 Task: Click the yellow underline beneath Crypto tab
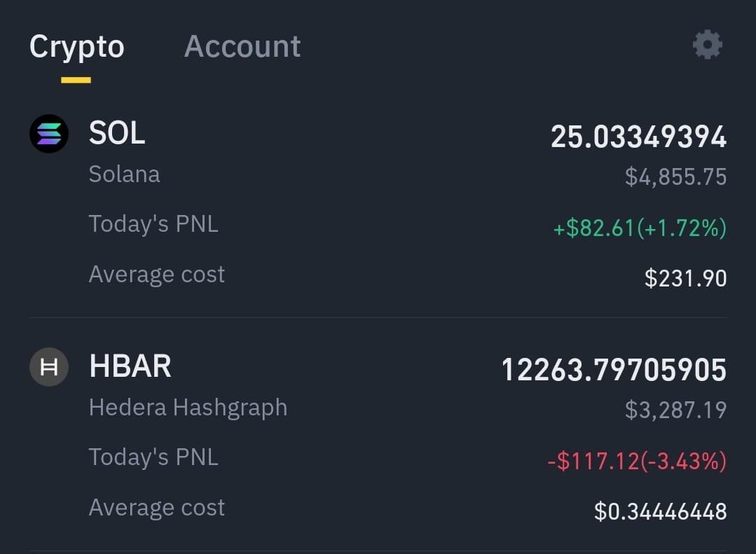(76, 80)
